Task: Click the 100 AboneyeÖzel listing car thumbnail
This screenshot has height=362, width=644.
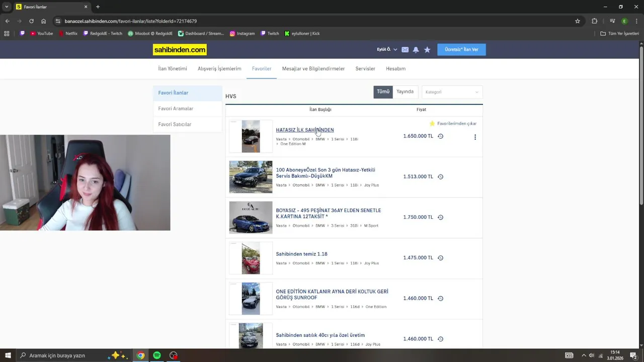Action: (x=251, y=177)
